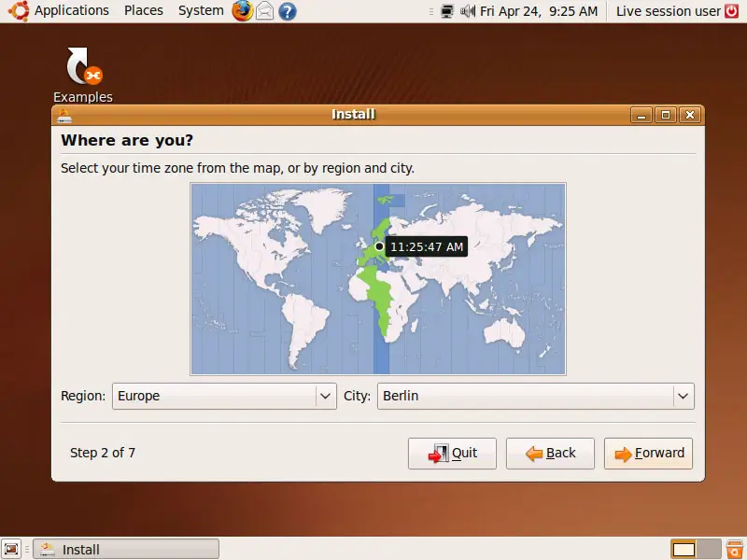Viewport: 747px width, 560px height.
Task: Launch Firefox from the top panel
Action: 242,11
